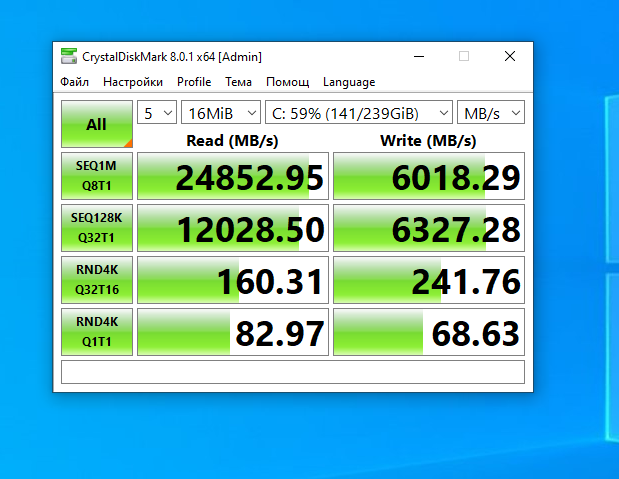Image resolution: width=619 pixels, height=479 pixels.
Task: Select the 12028.50 SEQ128K read result
Action: [233, 228]
